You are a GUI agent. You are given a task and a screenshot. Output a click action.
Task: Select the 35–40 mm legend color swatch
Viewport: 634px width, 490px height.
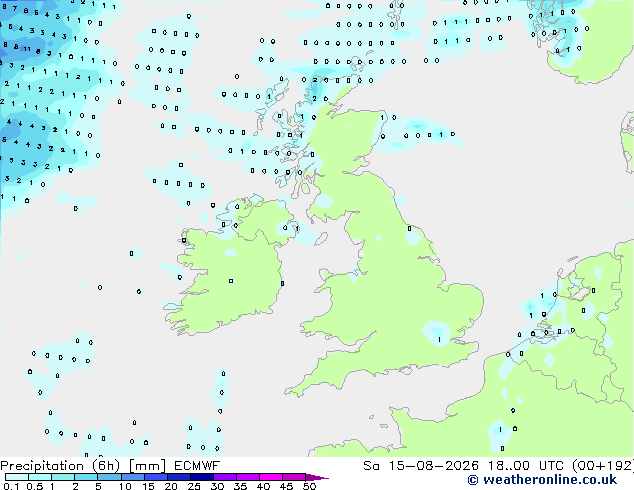tap(248, 477)
